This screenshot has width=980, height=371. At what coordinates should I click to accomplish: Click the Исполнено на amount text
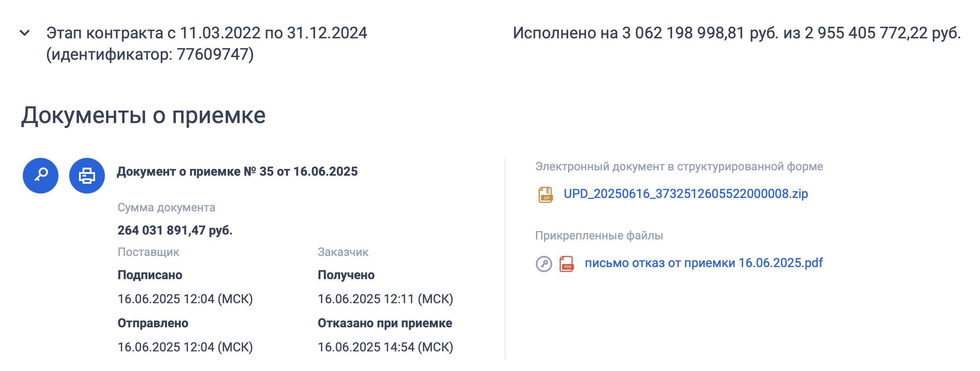736,33
